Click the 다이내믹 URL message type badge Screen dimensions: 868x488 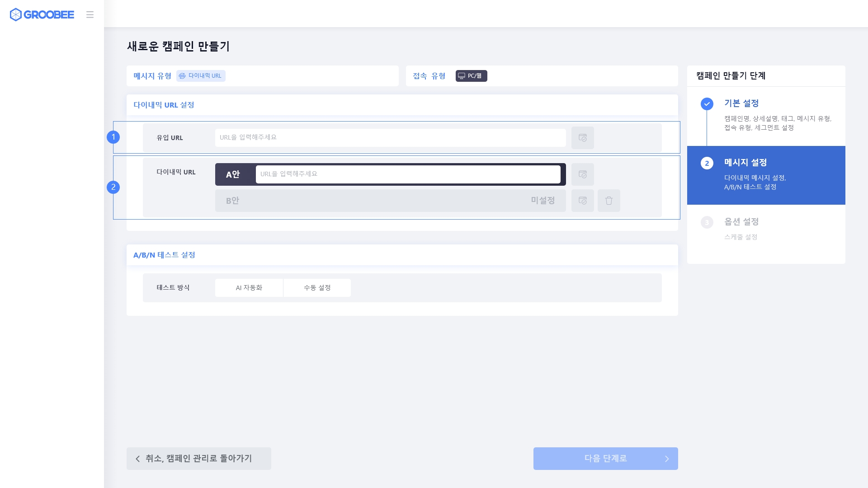[x=201, y=76]
